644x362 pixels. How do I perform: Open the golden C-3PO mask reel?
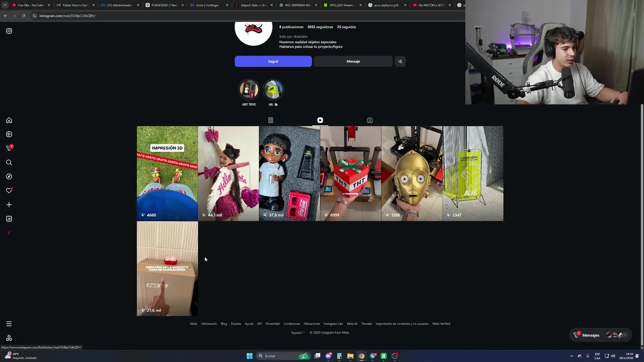[412, 173]
